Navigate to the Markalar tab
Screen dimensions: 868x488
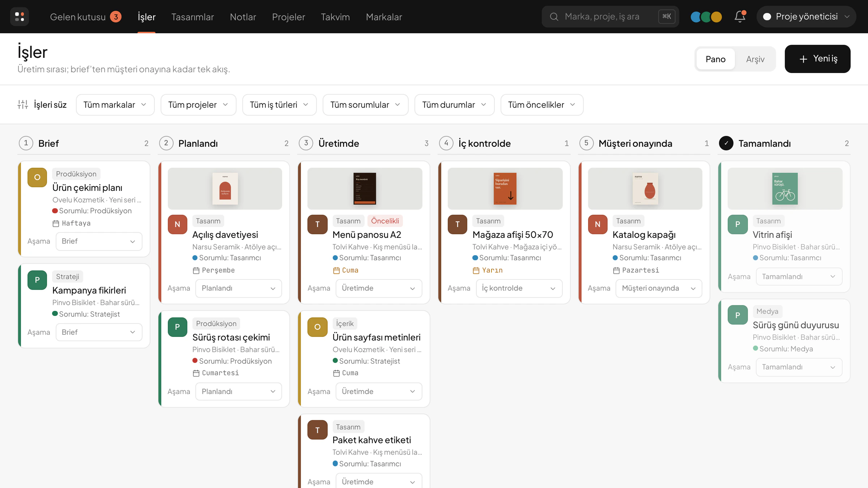tap(384, 17)
